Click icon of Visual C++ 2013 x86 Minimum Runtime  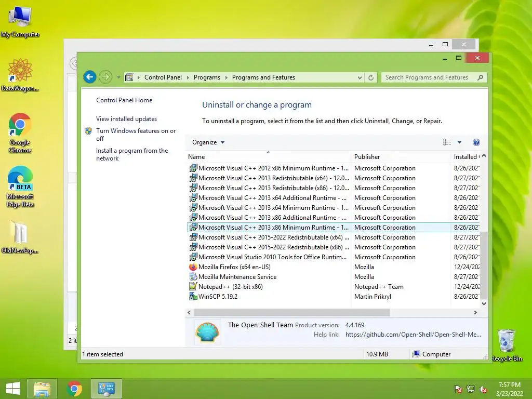193,228
